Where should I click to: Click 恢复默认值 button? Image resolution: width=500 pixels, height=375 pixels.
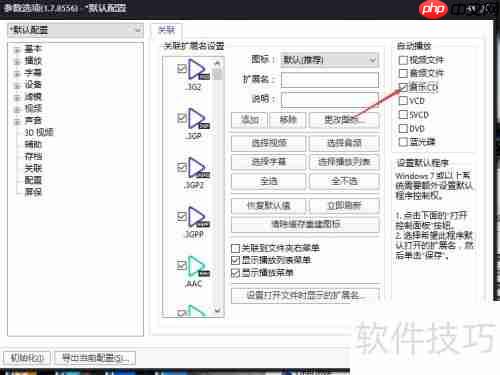[268, 206]
